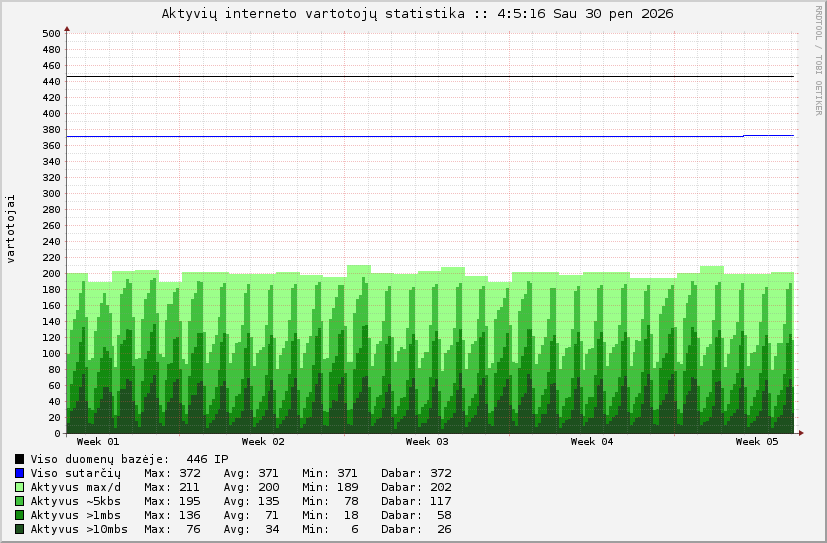The height and width of the screenshot is (543, 827).
Task: Click the vertical vartotojai axis label
Action: pyautogui.click(x=11, y=231)
